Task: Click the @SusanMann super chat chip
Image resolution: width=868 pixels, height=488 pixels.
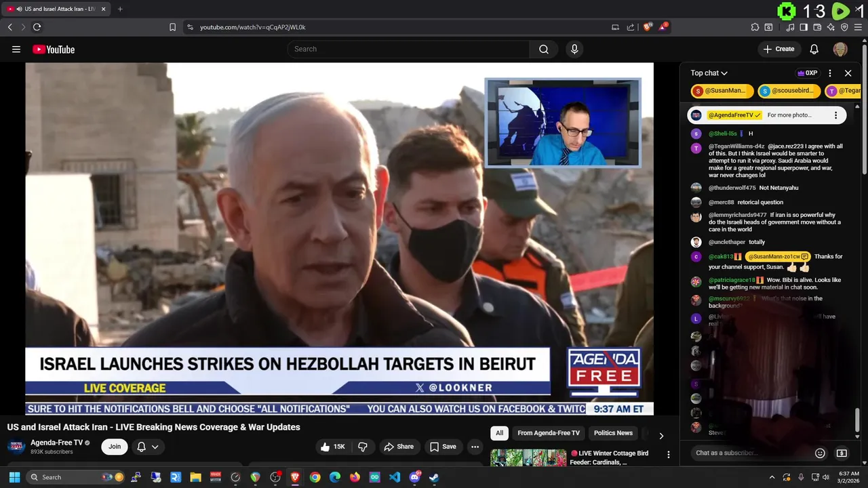Action: (721, 91)
